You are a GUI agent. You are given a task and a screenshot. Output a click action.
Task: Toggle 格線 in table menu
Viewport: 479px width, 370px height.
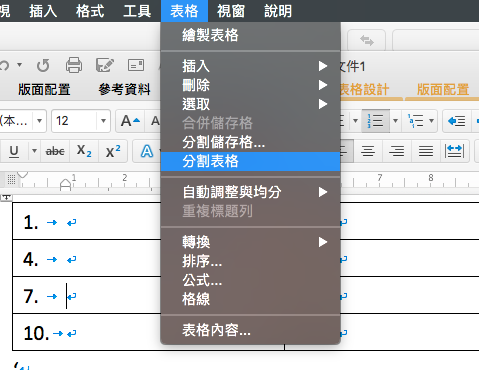click(x=250, y=299)
